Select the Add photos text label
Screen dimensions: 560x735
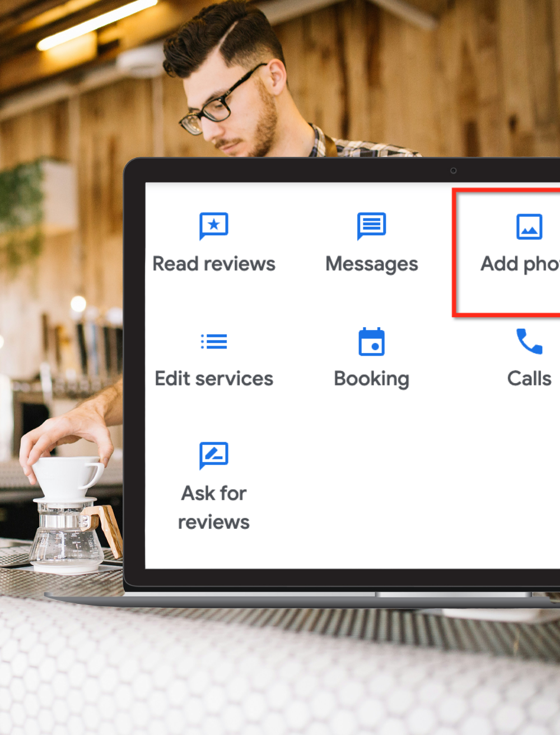[520, 264]
